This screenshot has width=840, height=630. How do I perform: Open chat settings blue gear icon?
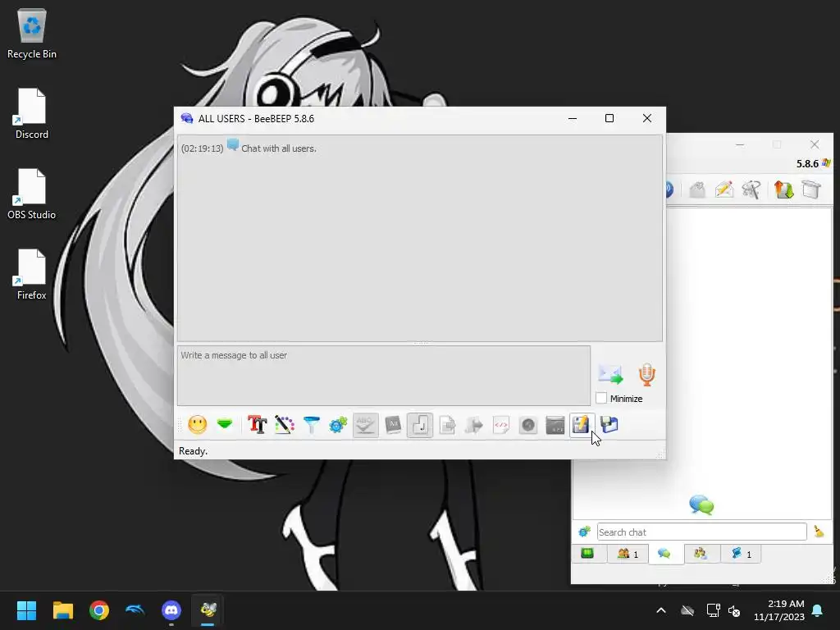point(339,426)
